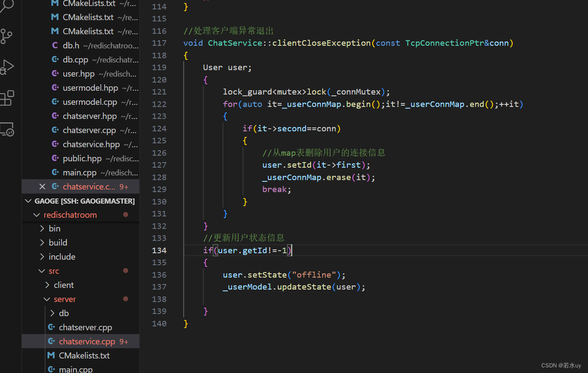The image size is (588, 373).
Task: Click user.setId(it->first) in line 127
Action: (314, 165)
